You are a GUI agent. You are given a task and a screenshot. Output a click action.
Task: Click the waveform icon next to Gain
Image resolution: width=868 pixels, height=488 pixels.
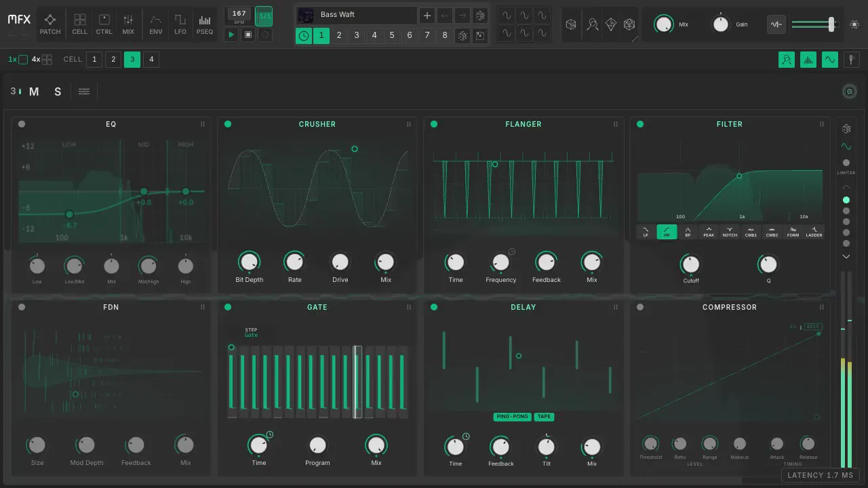[x=776, y=24]
